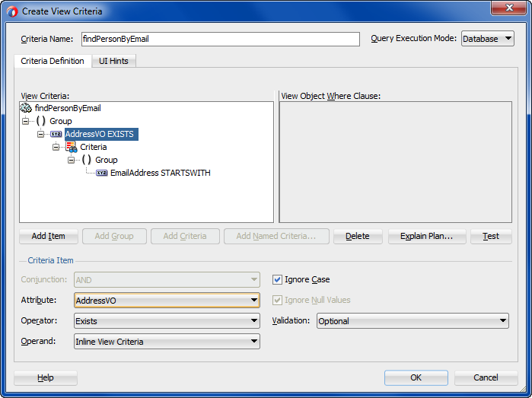
Task: Select the EmailAddress STARTSWITH tree row
Action: 161,173
